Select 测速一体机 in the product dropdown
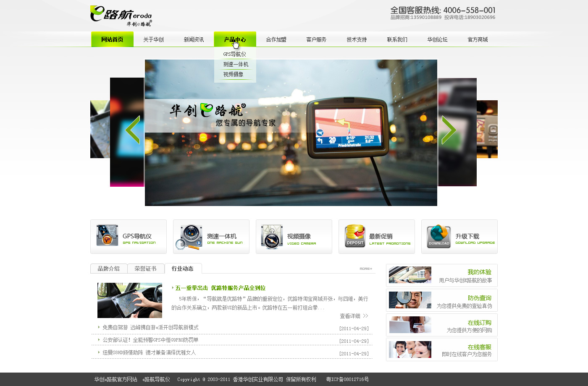 coord(236,64)
